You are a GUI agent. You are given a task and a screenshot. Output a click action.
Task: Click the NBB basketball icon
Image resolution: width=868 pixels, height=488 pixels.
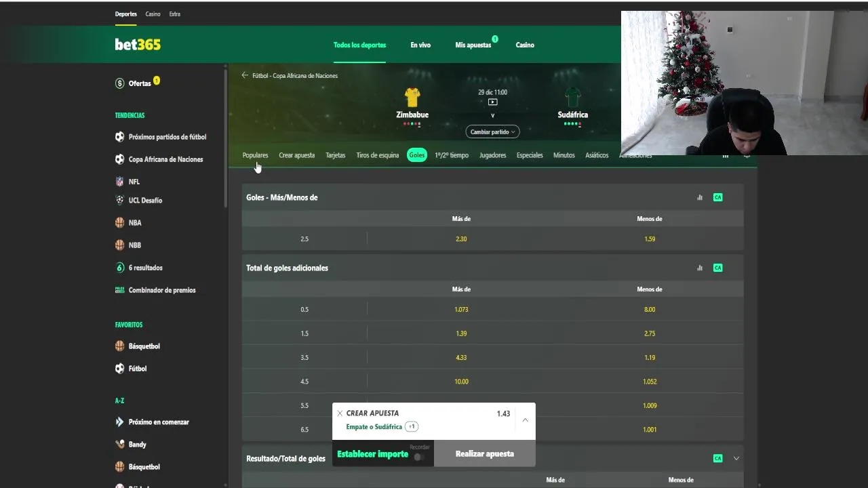120,245
